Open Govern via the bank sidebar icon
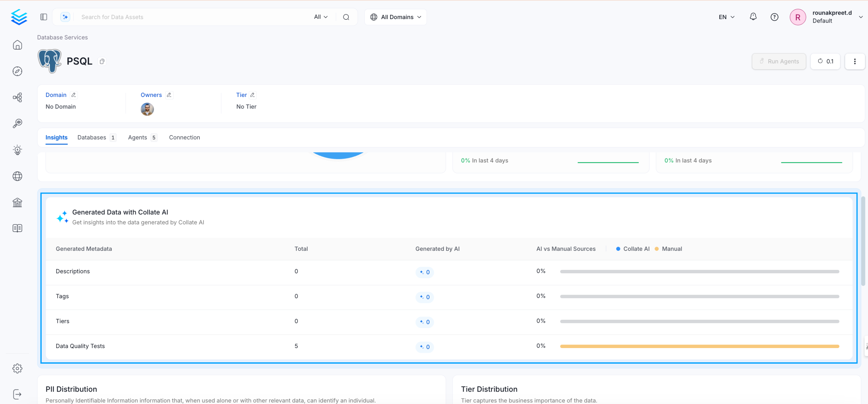Image resolution: width=868 pixels, height=404 pixels. pos(17,202)
